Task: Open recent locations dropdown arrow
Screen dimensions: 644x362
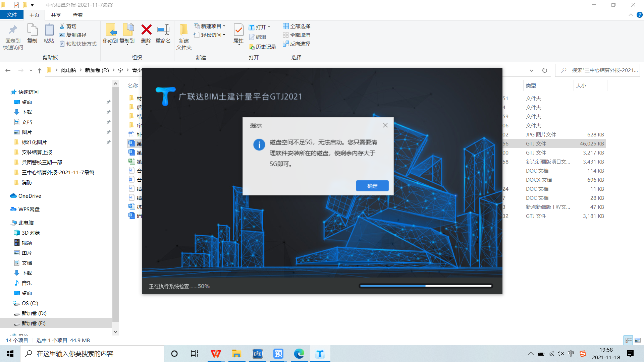Action: point(31,70)
